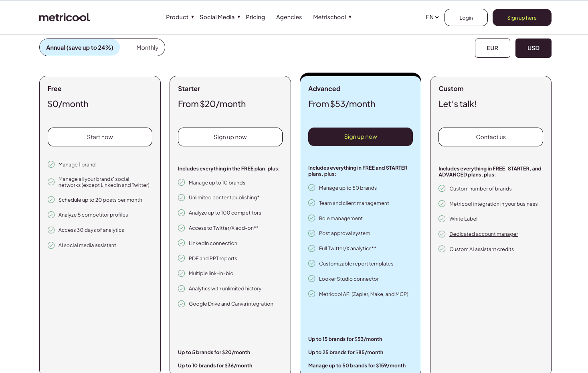The image size is (588, 373).
Task: Click '$0/month' price text
Action: [68, 104]
